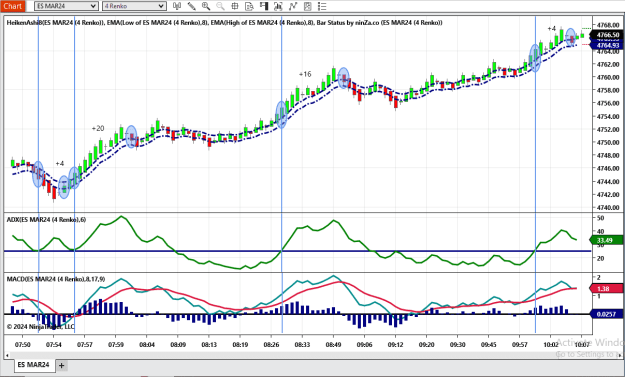Image resolution: width=625 pixels, height=377 pixels.
Task: Open the chart properties list icon
Action: point(322,6)
